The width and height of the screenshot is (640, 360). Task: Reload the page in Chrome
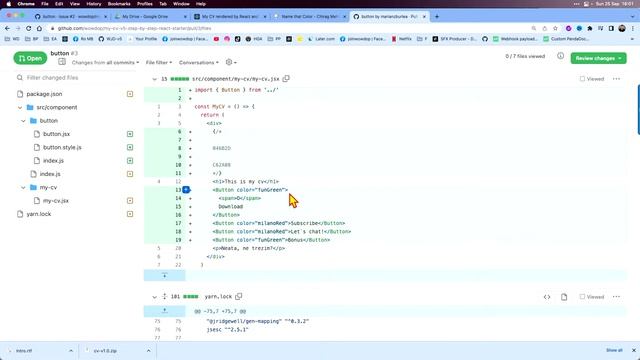pos(29,28)
